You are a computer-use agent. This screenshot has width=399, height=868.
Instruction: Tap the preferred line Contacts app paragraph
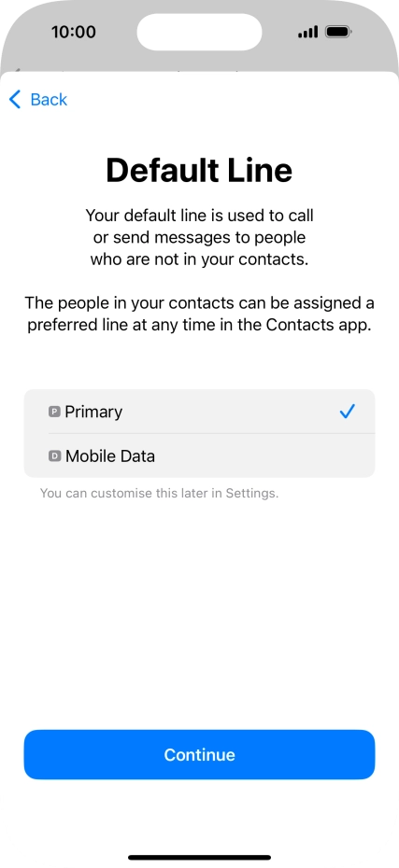coord(200,314)
